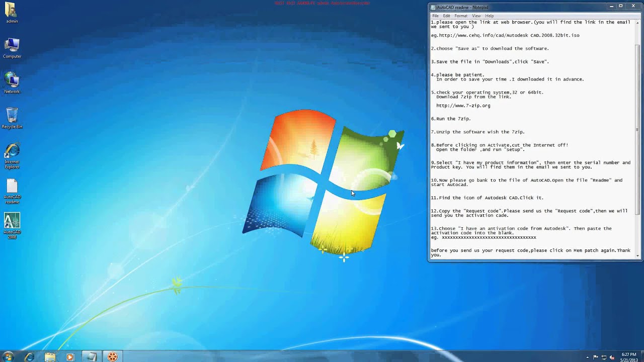
Task: Select the Recycle Bin desktop icon
Action: [12, 116]
